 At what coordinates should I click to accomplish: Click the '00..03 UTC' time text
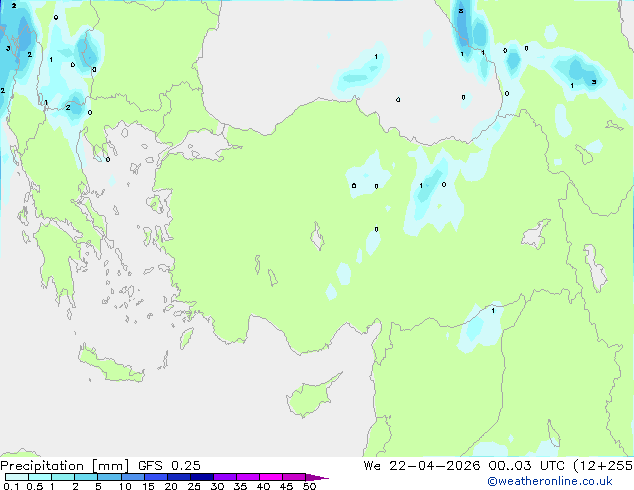(x=526, y=466)
